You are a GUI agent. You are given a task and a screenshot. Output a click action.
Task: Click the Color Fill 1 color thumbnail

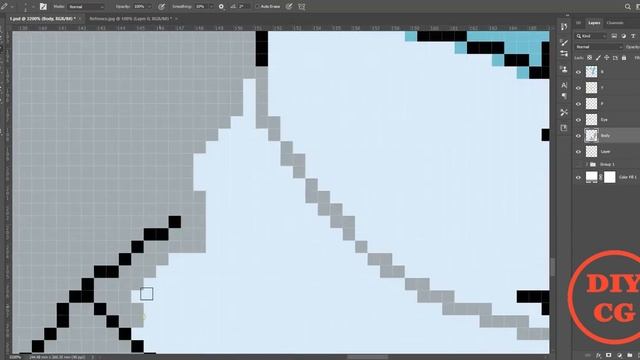click(x=591, y=177)
